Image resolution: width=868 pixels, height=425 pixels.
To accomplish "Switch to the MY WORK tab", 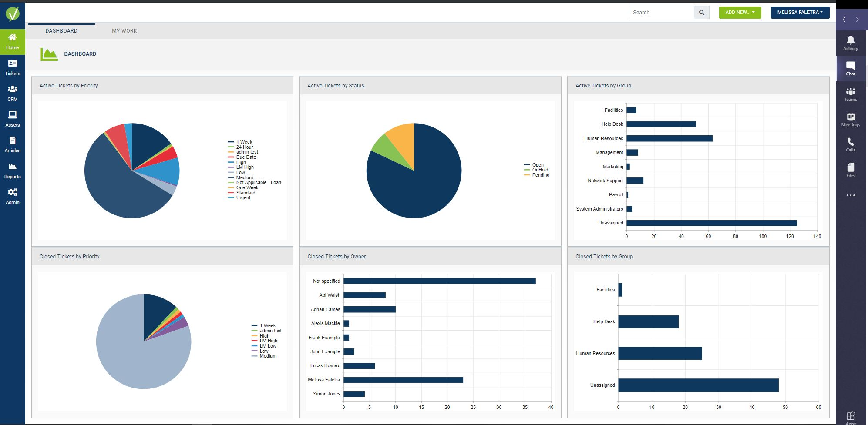I will point(124,31).
